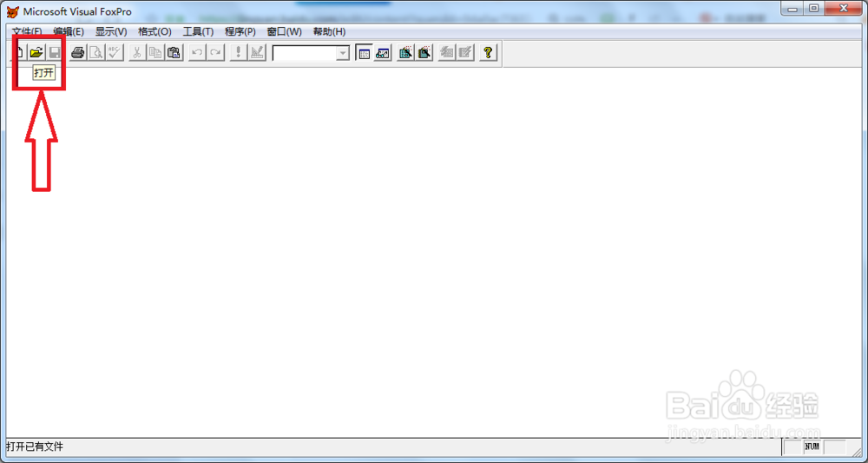Click the Print toolbar icon
The width and height of the screenshot is (868, 463).
coord(78,53)
